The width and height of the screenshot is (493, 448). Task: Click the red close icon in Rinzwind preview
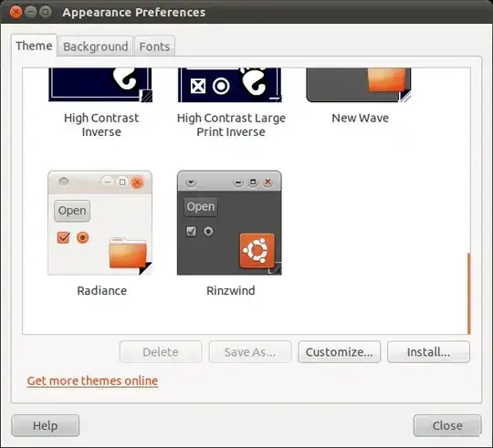coord(267,182)
